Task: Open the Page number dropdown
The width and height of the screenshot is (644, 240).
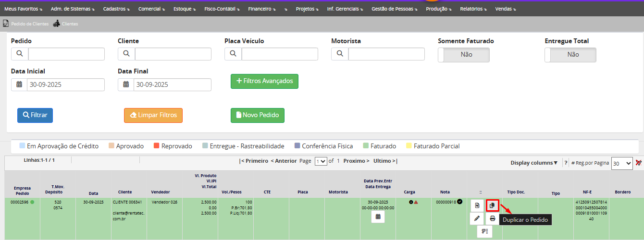Action: (x=321, y=161)
